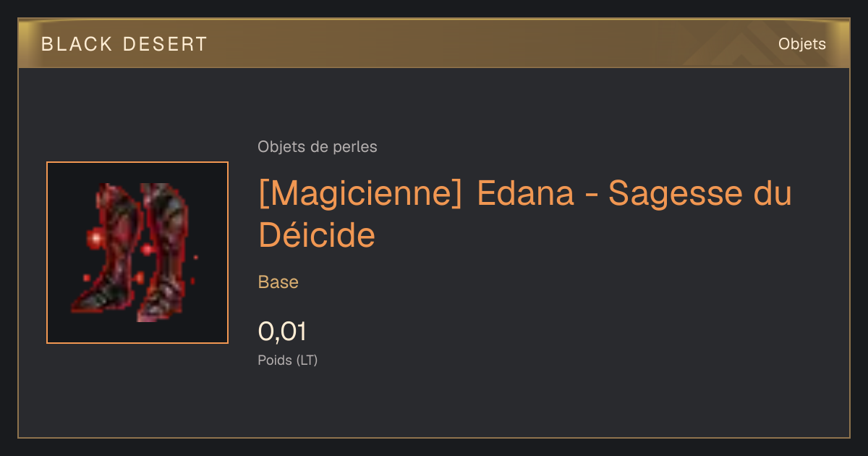Click the Poids (LT) label
868x456 pixels.
coord(288,360)
